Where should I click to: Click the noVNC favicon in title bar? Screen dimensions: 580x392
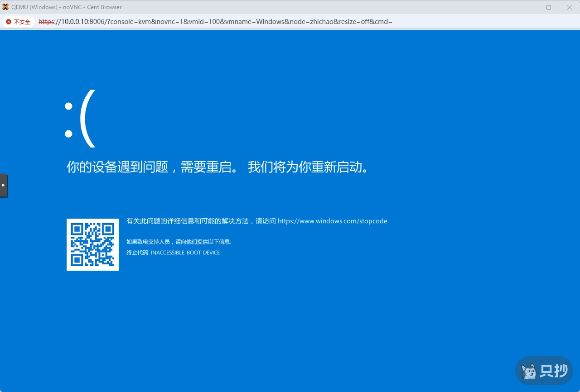(5, 7)
